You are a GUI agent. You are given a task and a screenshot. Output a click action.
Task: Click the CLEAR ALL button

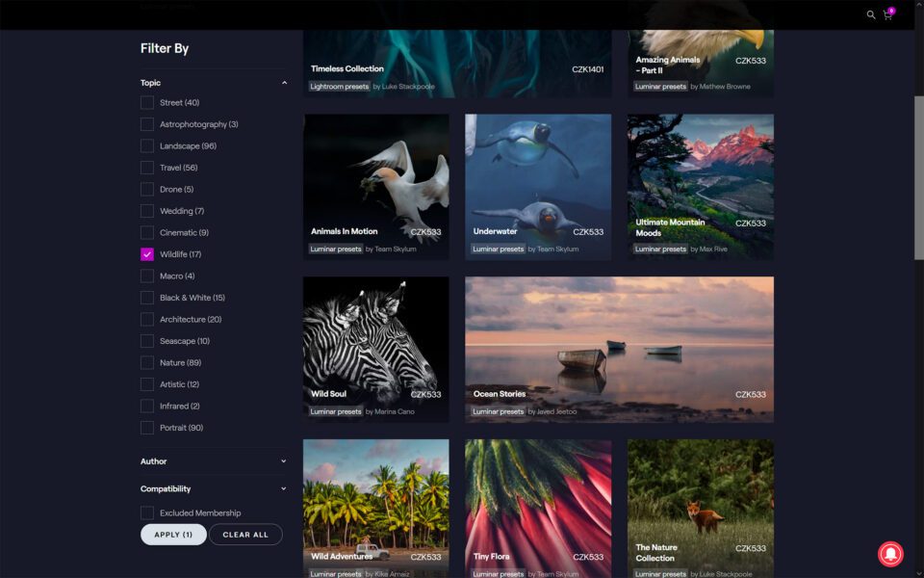click(245, 535)
